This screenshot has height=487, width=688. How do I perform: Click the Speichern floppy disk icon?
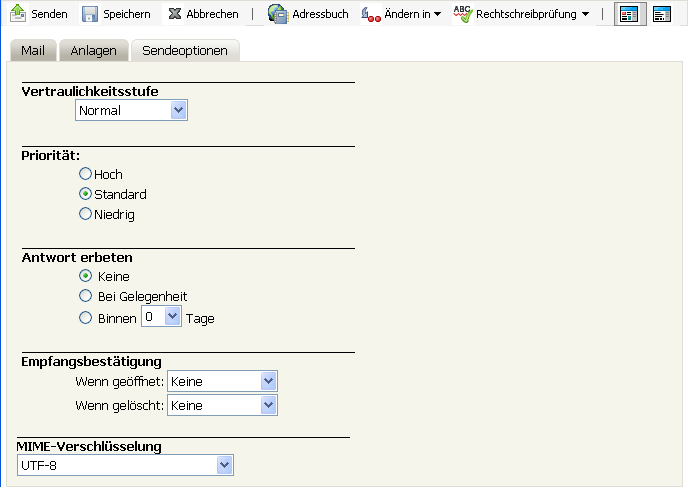pos(90,14)
